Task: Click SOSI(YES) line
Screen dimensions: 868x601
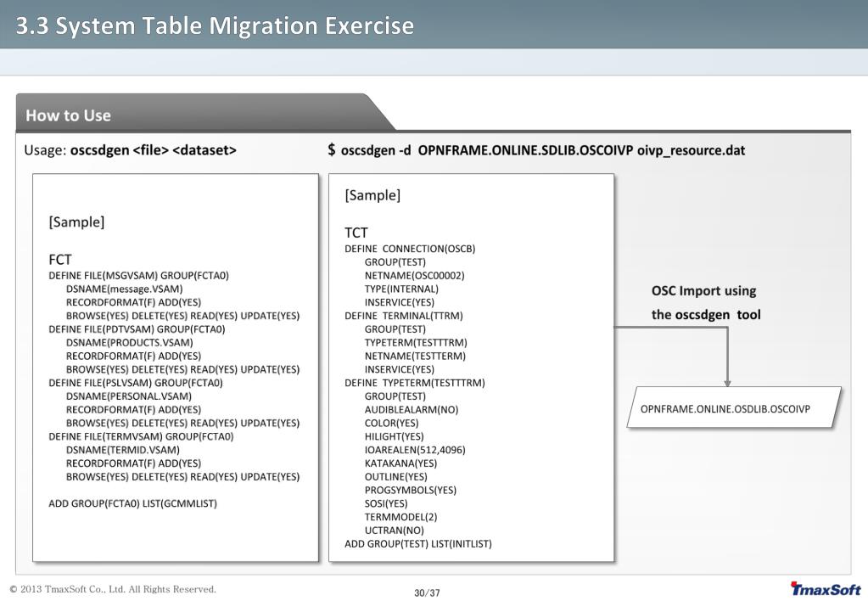Action: pos(386,503)
